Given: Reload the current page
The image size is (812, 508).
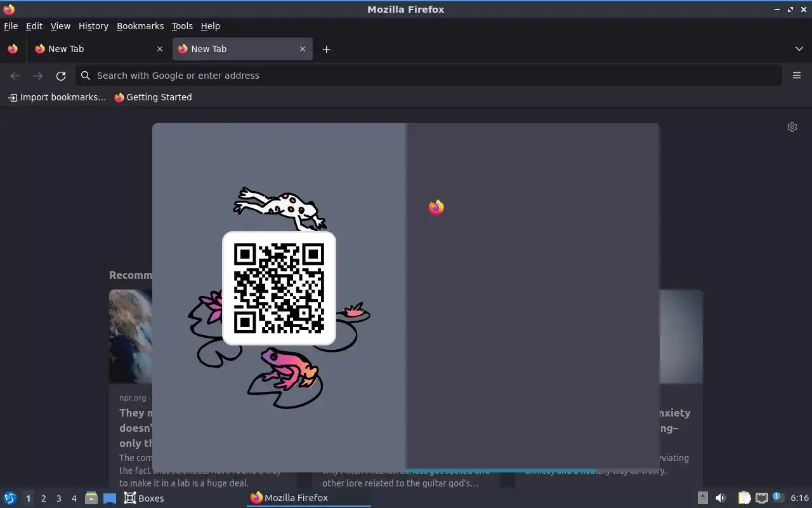Looking at the screenshot, I should coord(61,76).
